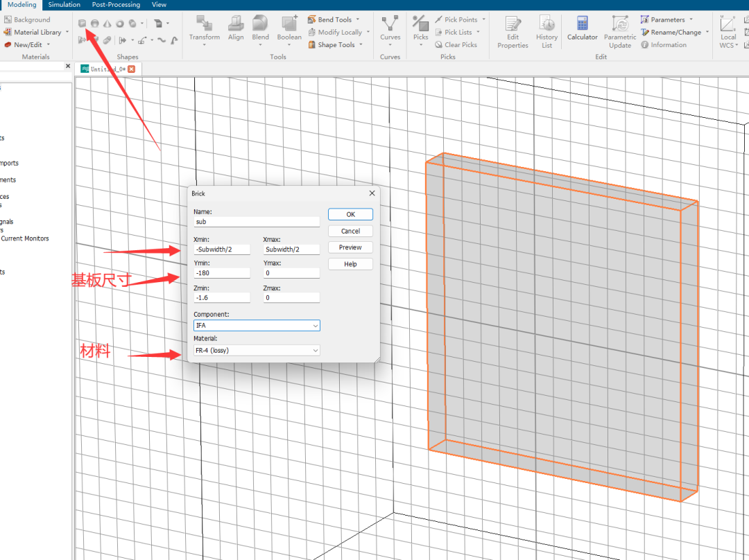This screenshot has height=560, width=749.
Task: Switch to the Modeling ribbon tab
Action: pos(21,5)
